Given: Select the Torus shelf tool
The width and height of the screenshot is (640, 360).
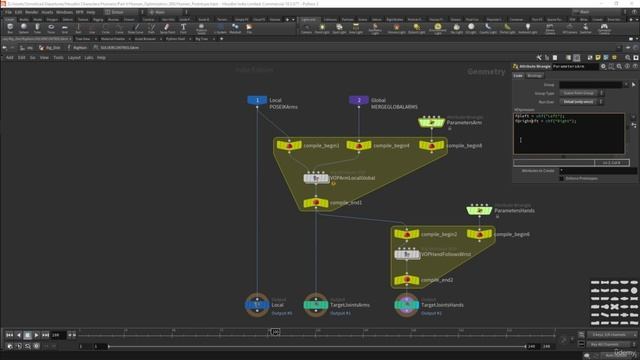Looking at the screenshot, I should [51, 28].
